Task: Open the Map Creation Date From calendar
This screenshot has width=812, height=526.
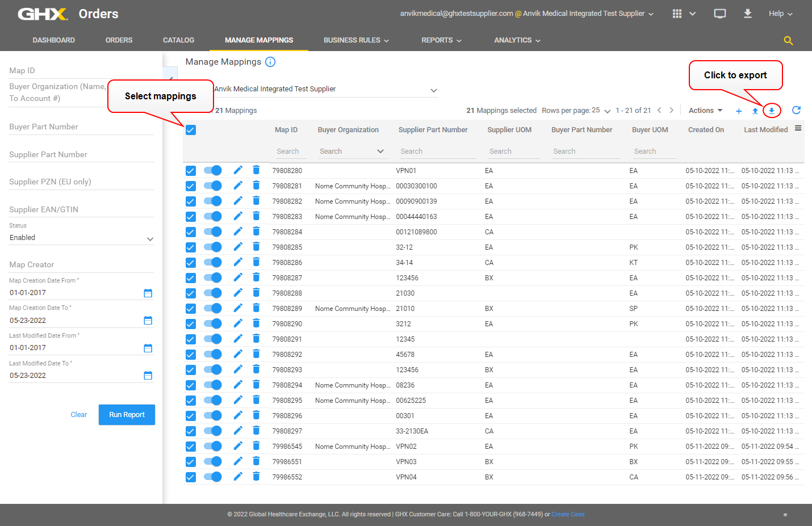Action: coord(148,293)
